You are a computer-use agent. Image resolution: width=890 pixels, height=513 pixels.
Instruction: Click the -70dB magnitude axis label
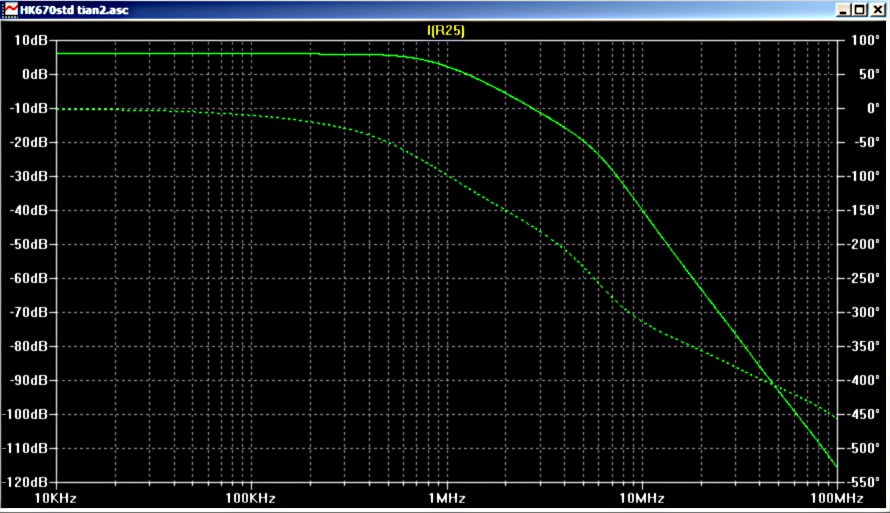(29, 312)
